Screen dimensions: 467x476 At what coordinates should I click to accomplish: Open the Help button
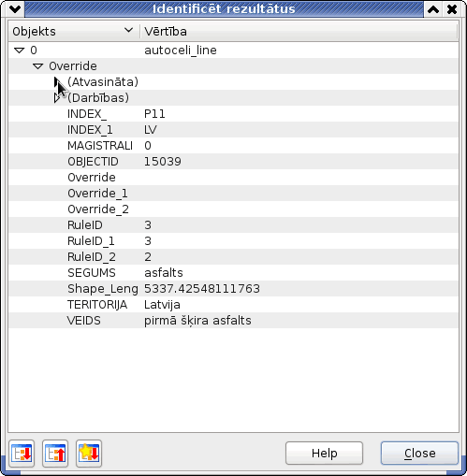pos(324,454)
